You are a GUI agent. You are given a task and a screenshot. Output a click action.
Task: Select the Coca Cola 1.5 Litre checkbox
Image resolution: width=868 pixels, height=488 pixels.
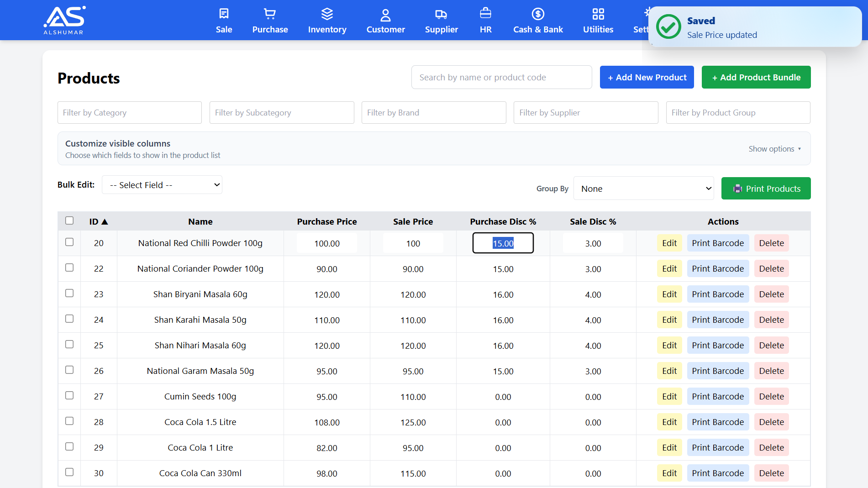point(69,421)
